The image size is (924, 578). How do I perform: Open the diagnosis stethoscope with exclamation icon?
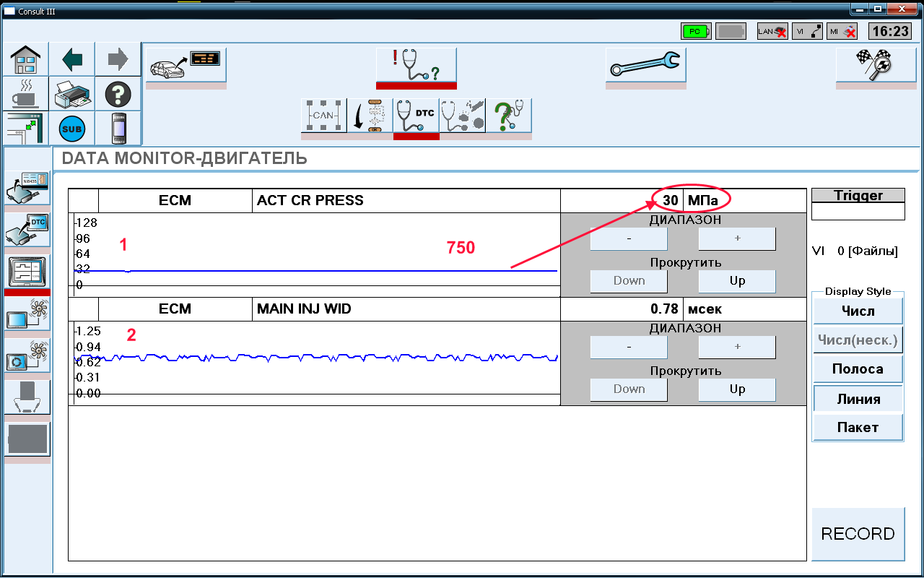(x=417, y=66)
